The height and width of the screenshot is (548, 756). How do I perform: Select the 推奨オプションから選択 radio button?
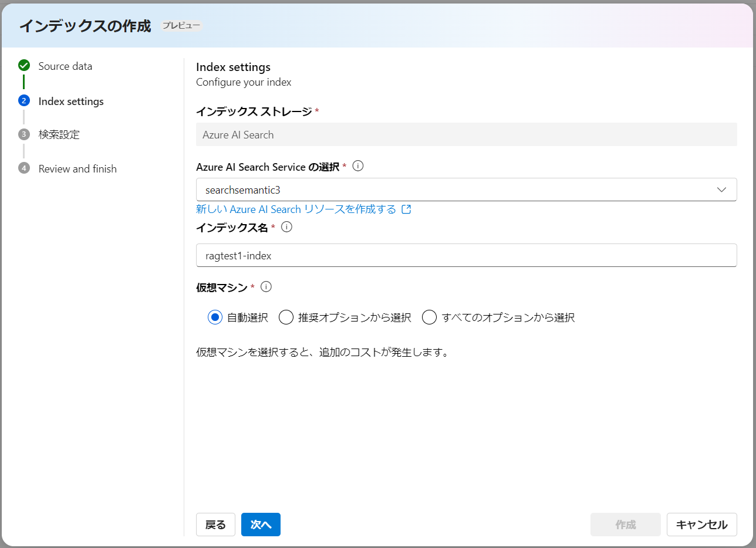pyautogui.click(x=286, y=317)
